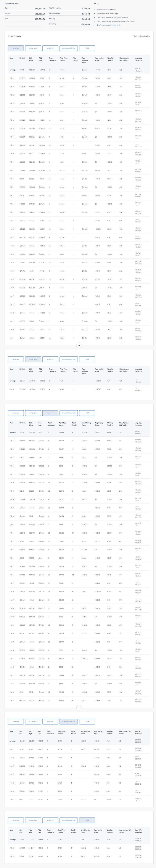Collapse the Crude Oil table using its up-arrow
The width and height of the screenshot is (156, 868).
(x=79, y=708)
